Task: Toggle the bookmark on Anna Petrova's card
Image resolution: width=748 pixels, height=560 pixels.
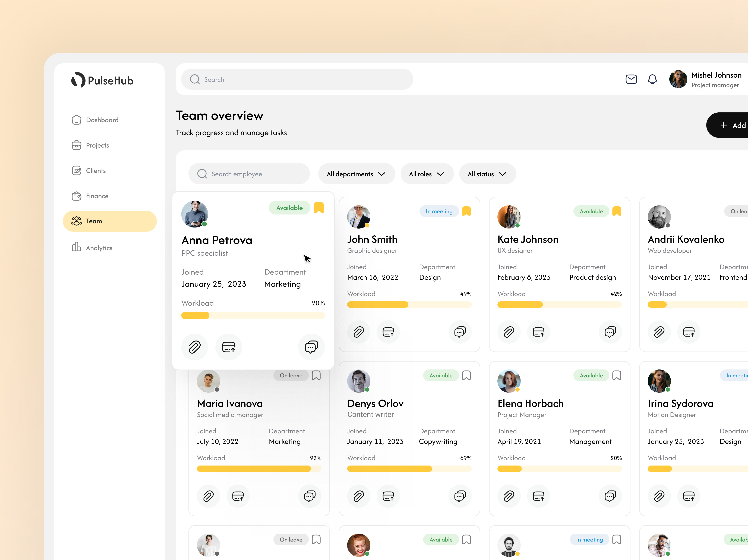Action: 319,208
